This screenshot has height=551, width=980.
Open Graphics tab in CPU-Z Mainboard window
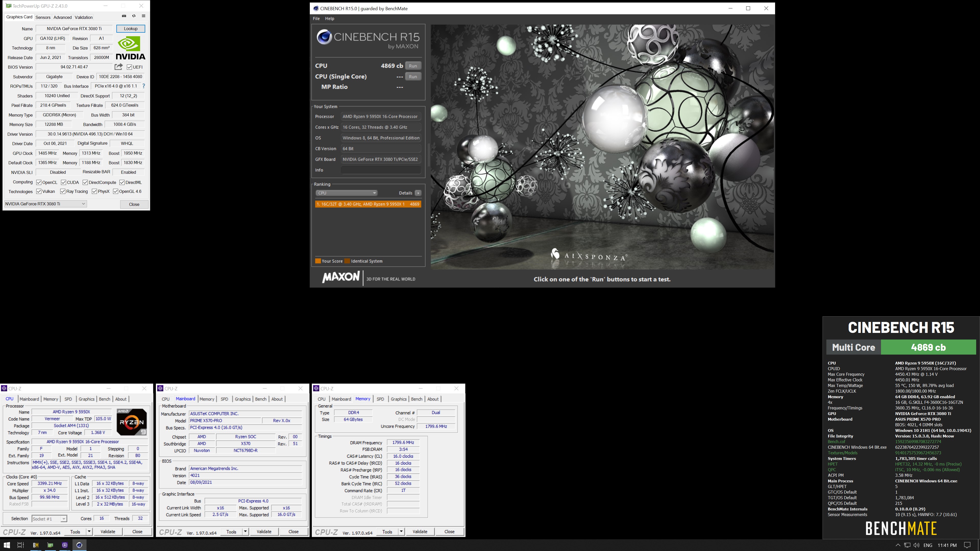point(243,399)
